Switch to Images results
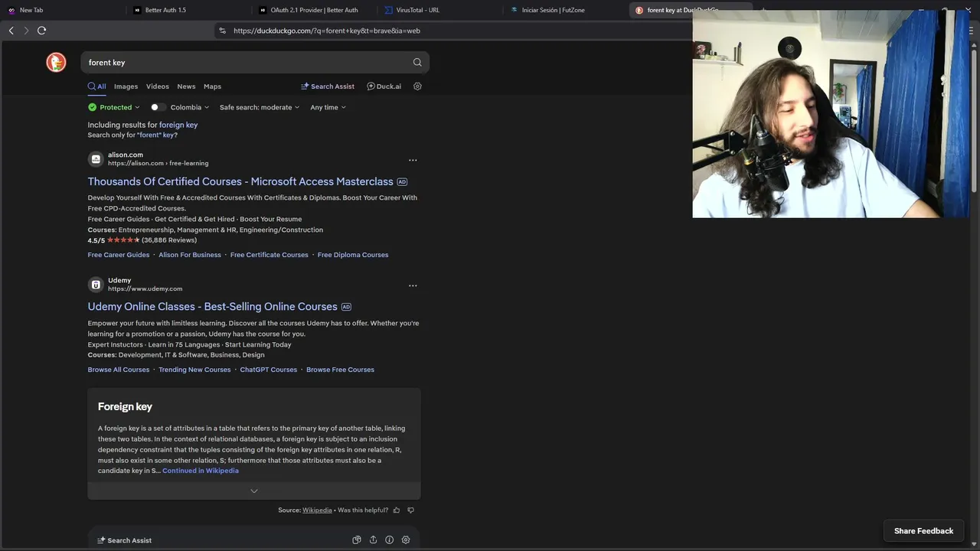This screenshot has height=551, width=980. pyautogui.click(x=126, y=86)
